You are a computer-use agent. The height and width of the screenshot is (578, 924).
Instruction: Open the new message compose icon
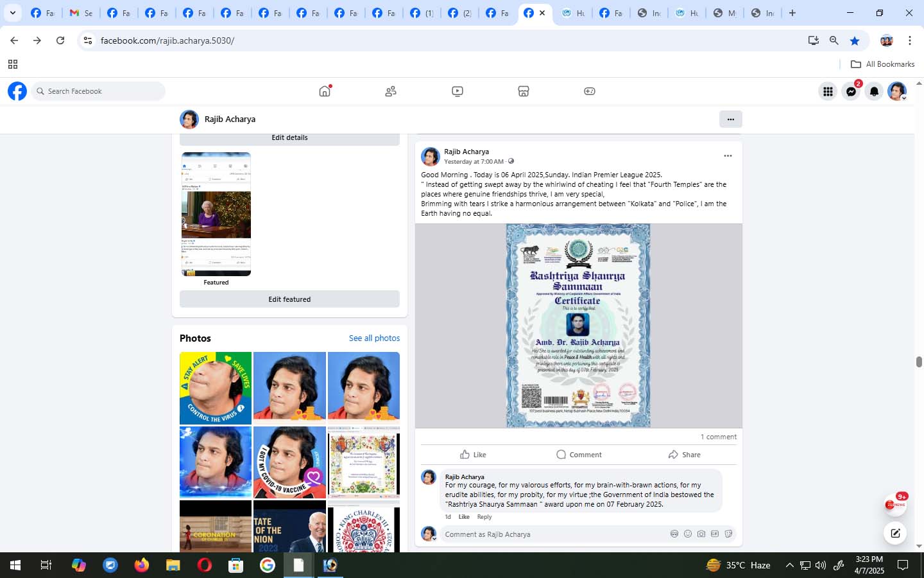tap(895, 533)
